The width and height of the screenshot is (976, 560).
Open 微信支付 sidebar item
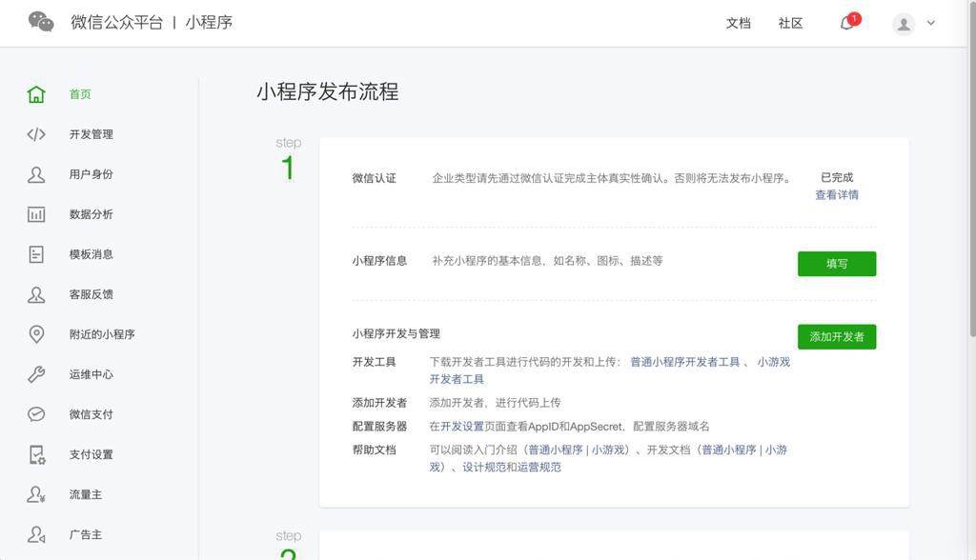point(91,414)
